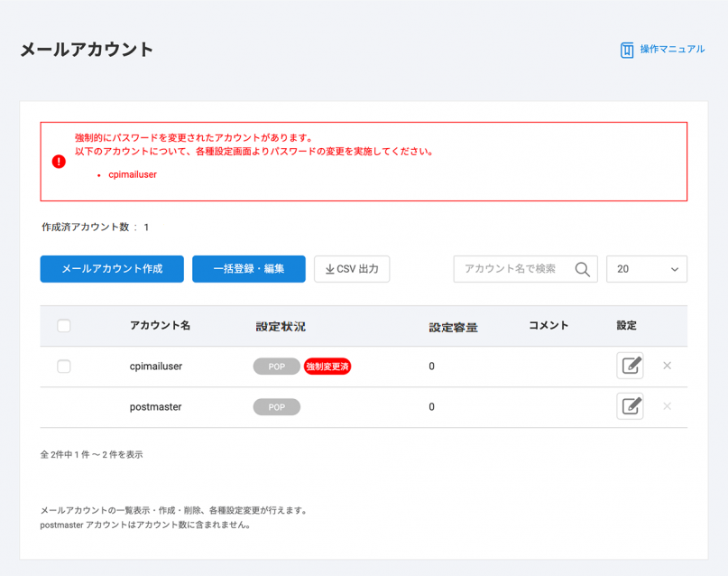Edit settings for postmaster account
728x576 pixels.
pyautogui.click(x=630, y=406)
